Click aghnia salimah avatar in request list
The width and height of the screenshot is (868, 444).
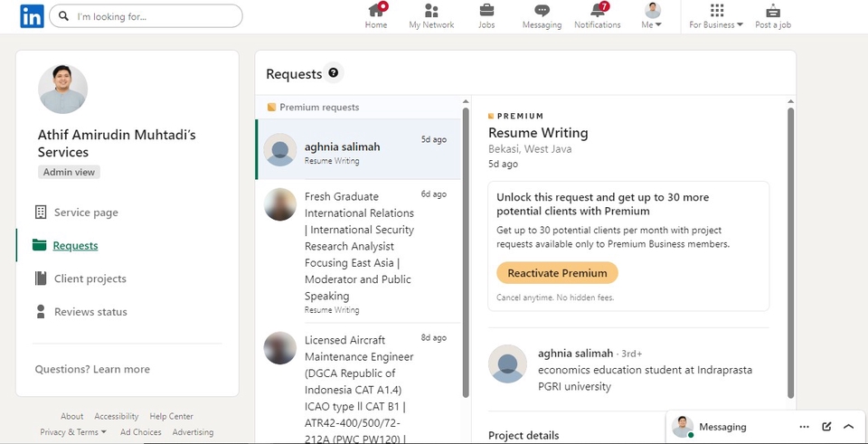click(280, 149)
